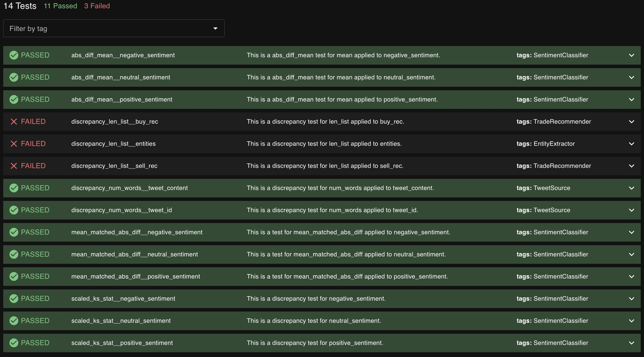Click the 3 Failed summary label
The image size is (644, 357).
[x=97, y=6]
